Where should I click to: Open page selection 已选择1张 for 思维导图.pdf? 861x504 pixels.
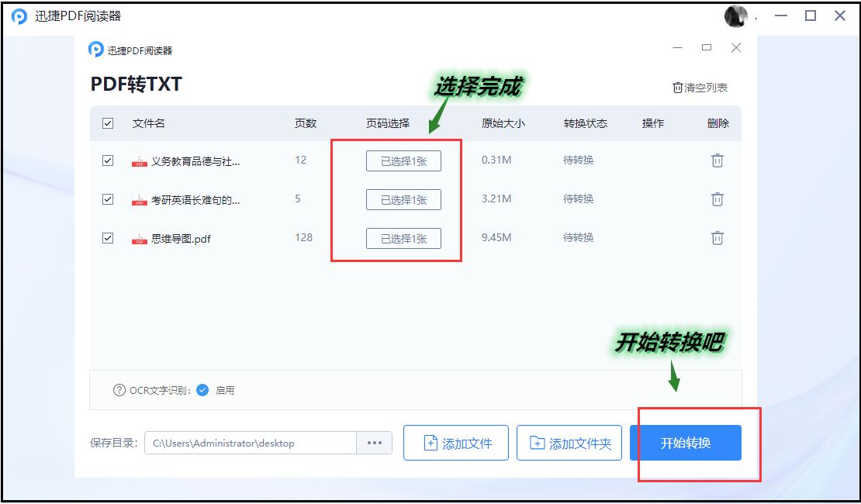pyautogui.click(x=403, y=239)
